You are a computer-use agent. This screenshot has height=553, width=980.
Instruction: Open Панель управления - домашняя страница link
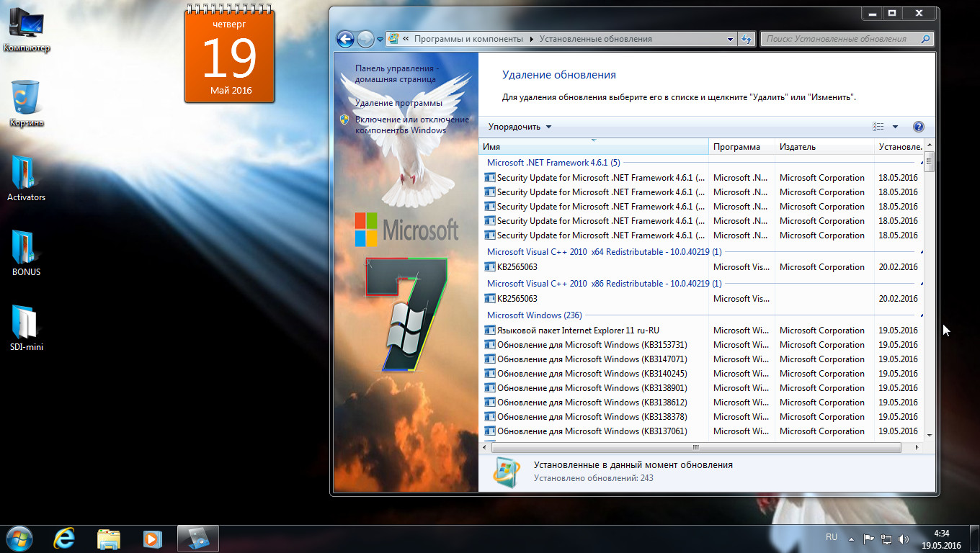click(x=397, y=73)
